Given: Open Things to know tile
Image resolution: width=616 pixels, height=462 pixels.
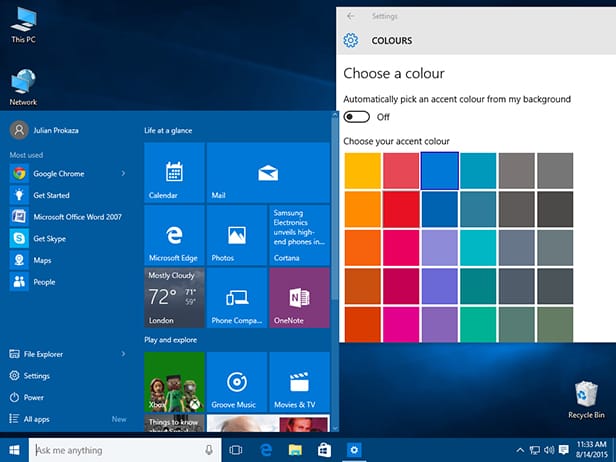Looking at the screenshot, I should 174,423.
